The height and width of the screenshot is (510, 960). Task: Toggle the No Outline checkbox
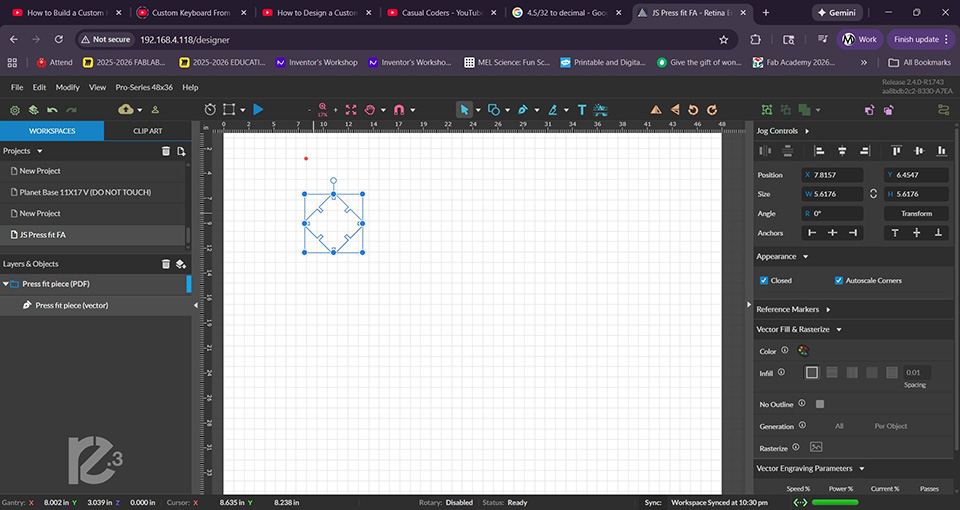click(x=820, y=404)
